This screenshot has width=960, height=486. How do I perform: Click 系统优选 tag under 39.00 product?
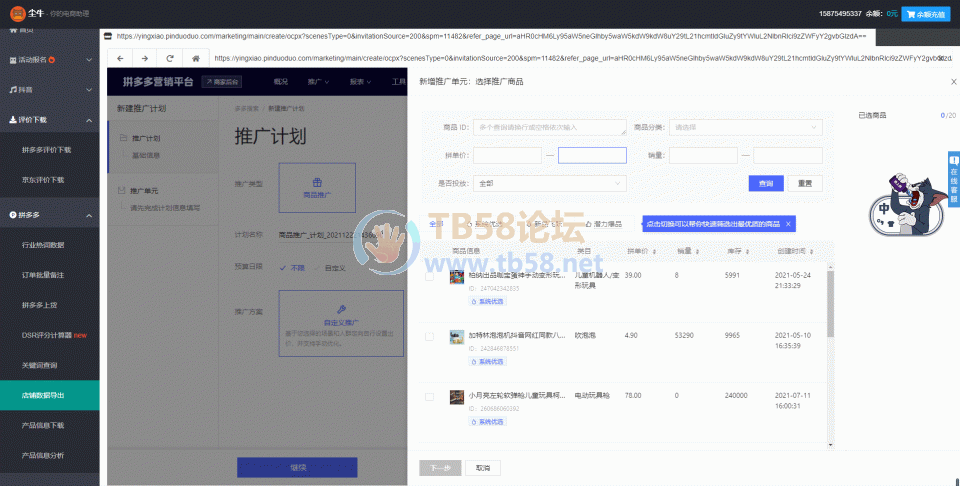(488, 302)
